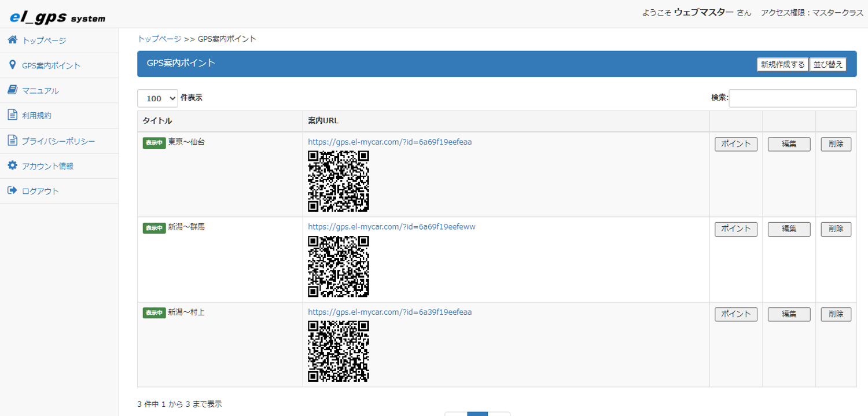The image size is (868, 416).
Task: Click the QR code for 新潟～群馬
Action: pyautogui.click(x=339, y=266)
